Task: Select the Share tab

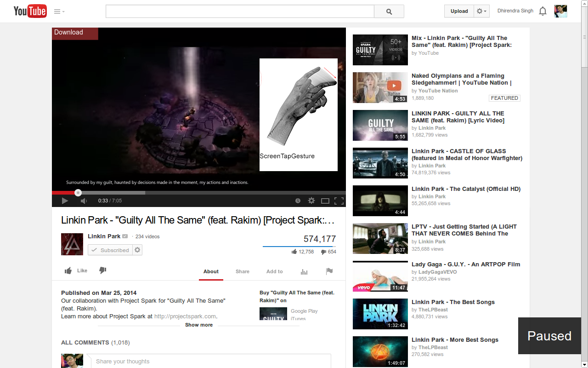Action: [x=243, y=271]
